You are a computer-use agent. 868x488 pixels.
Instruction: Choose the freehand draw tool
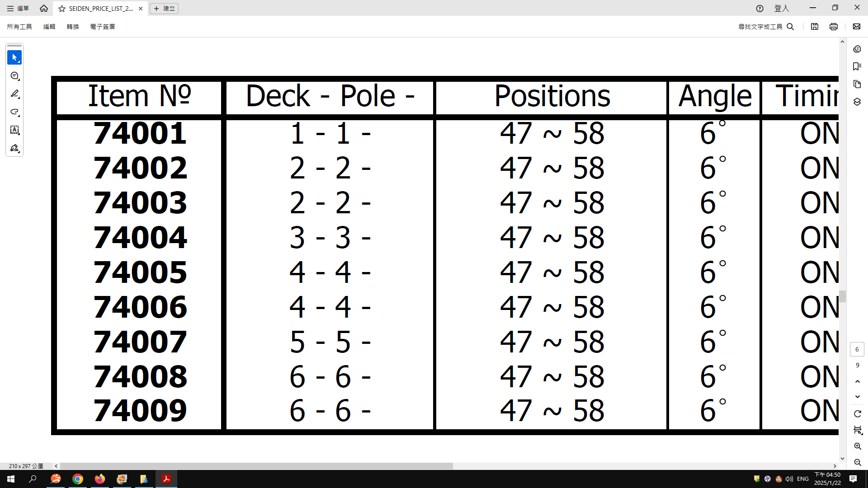point(14,112)
